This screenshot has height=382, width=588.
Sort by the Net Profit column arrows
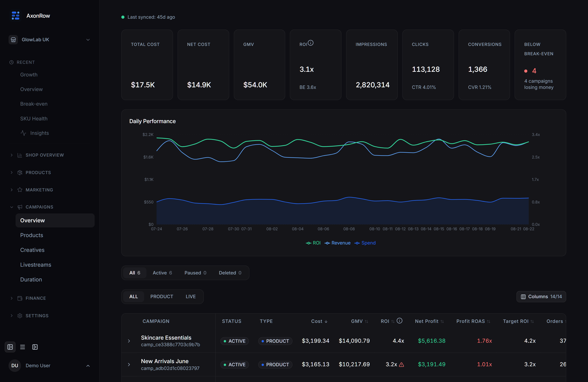[x=442, y=322]
